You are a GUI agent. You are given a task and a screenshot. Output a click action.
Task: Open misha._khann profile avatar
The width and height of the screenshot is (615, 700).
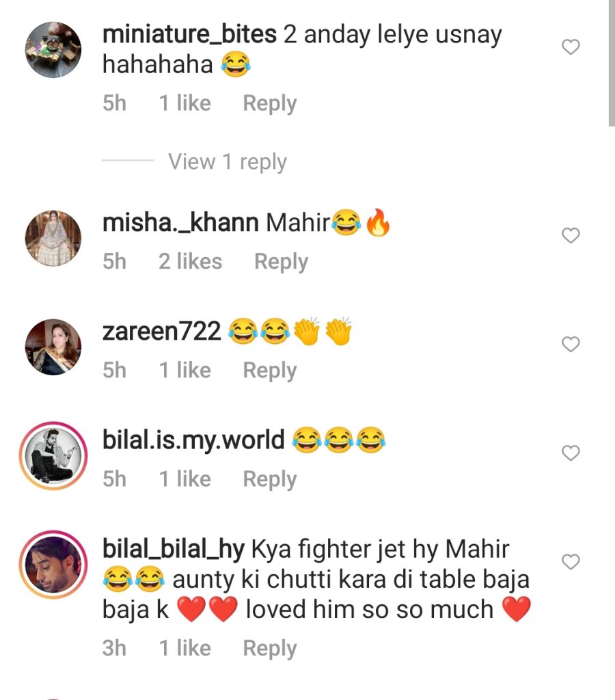coord(53,238)
